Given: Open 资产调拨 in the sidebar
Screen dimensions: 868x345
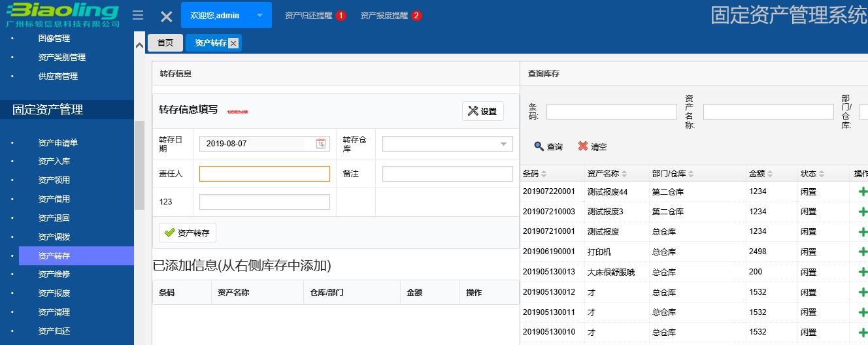Looking at the screenshot, I should pos(54,237).
